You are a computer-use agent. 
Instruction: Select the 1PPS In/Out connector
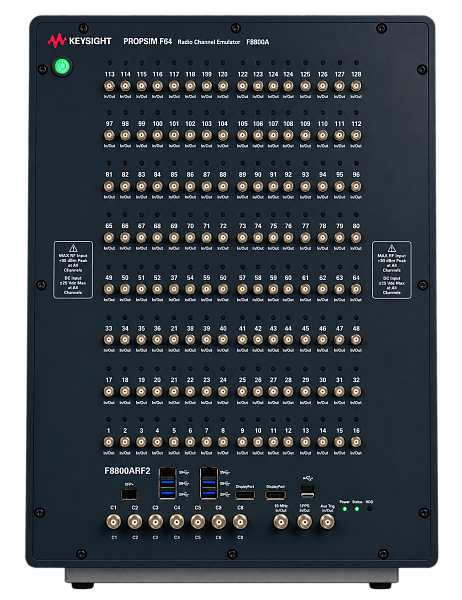click(x=305, y=522)
